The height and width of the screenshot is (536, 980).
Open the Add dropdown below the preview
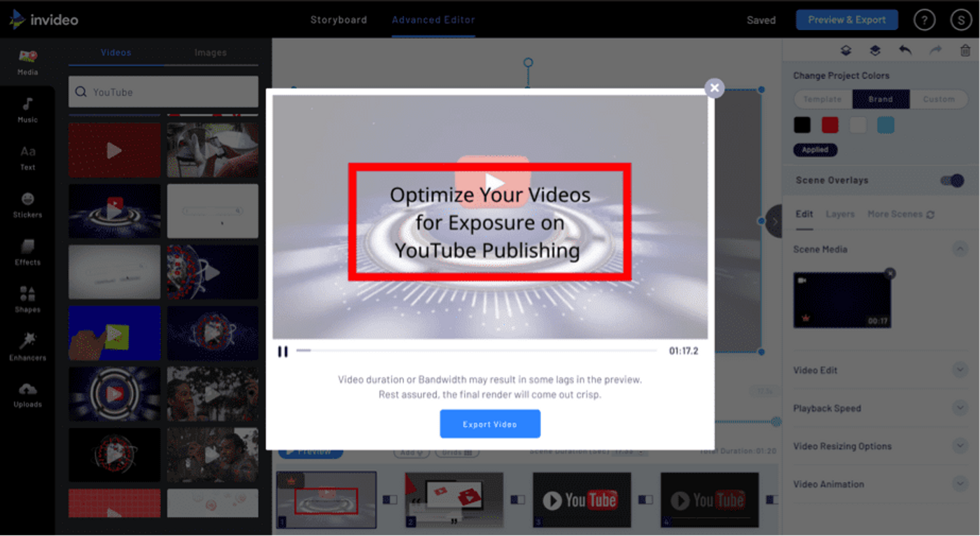pos(412,452)
